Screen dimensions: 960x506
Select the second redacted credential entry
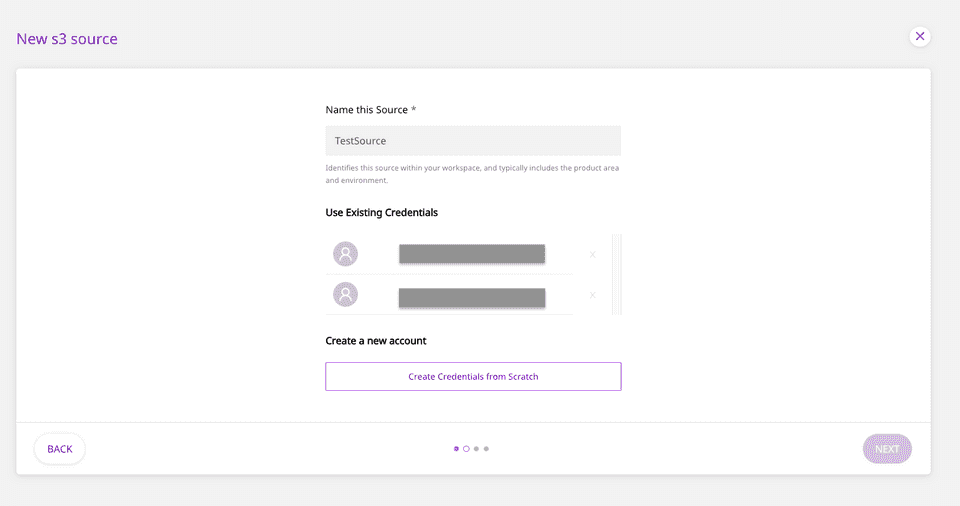coord(472,297)
